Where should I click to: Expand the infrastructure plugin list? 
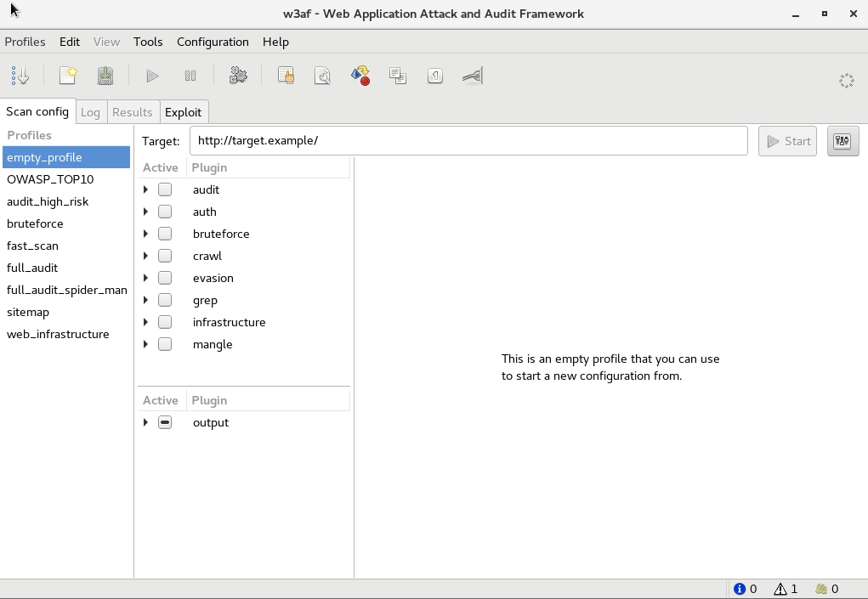pos(146,322)
